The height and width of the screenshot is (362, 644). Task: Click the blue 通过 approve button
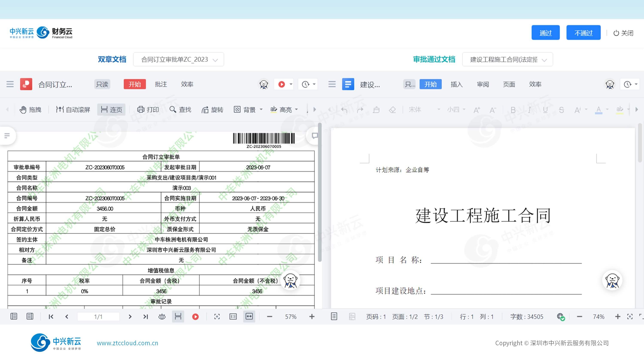coord(545,32)
